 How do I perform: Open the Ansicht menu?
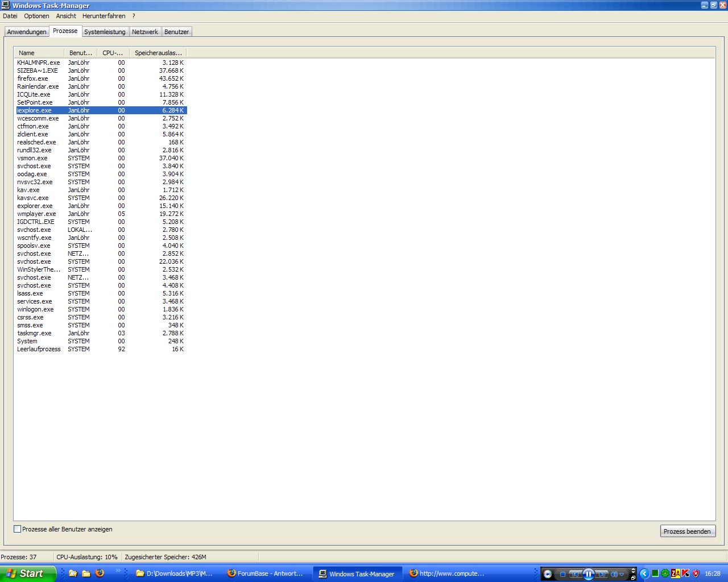(x=66, y=16)
